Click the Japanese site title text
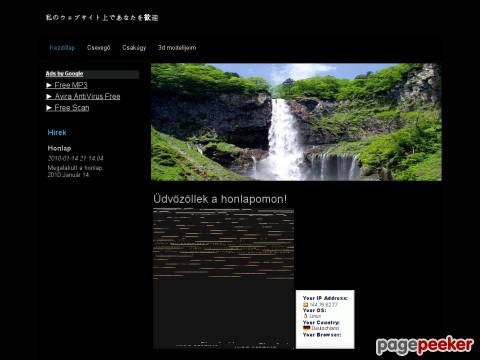Image resolution: width=480 pixels, height=360 pixels. point(102,18)
